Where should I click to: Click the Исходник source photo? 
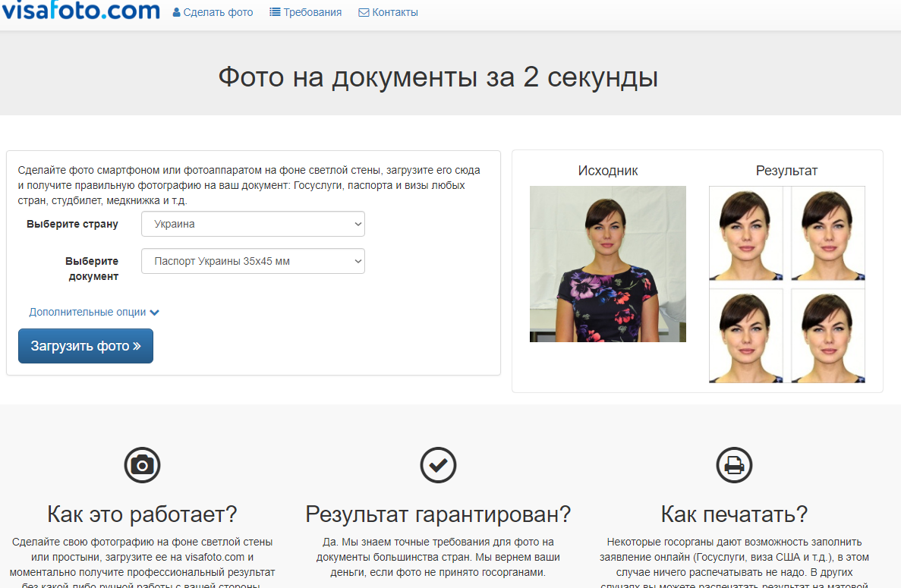(607, 264)
